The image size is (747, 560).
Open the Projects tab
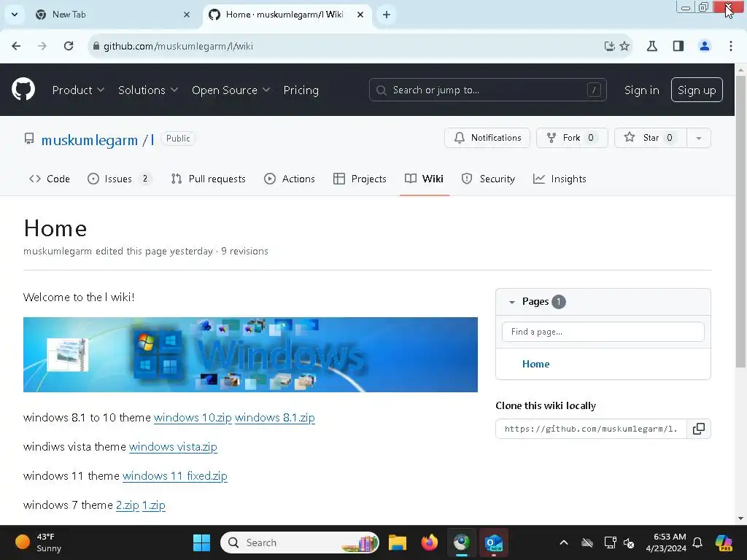tap(360, 179)
